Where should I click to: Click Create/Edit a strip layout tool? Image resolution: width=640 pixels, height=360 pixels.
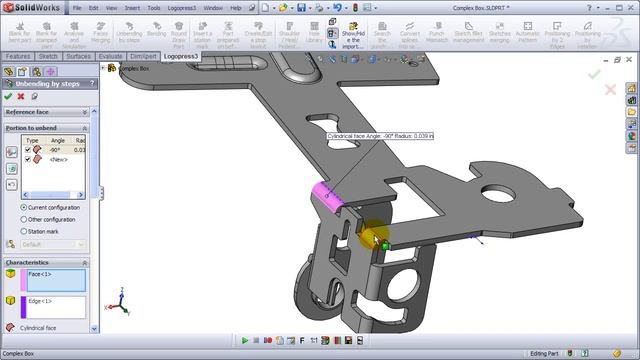[x=258, y=34]
